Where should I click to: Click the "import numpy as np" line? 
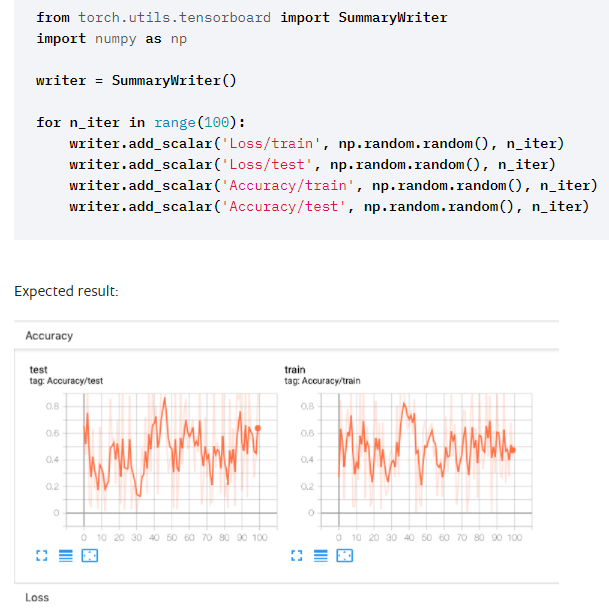point(111,38)
